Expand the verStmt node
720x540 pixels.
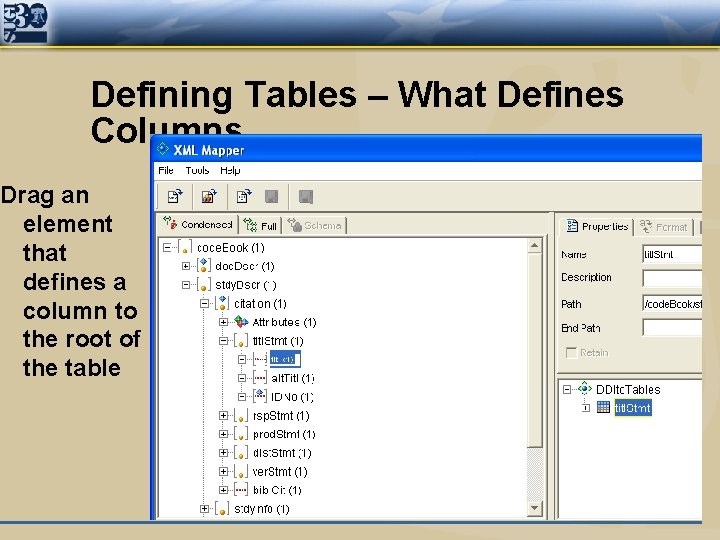click(x=223, y=472)
